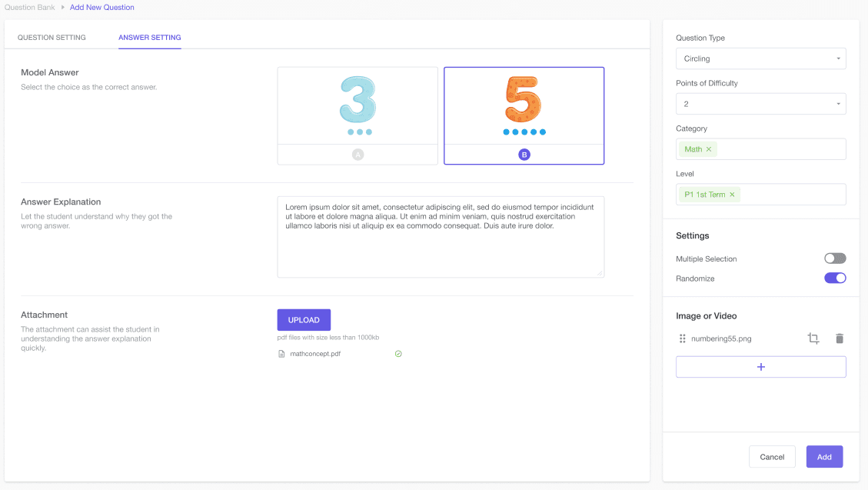Open the Points of Difficulty dropdown
Image resolution: width=868 pixels, height=490 pixels.
[x=760, y=104]
